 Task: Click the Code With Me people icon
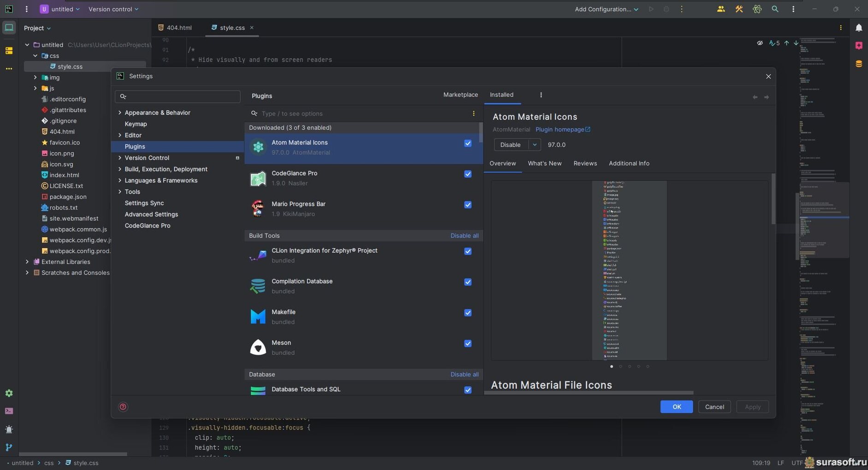(x=721, y=9)
